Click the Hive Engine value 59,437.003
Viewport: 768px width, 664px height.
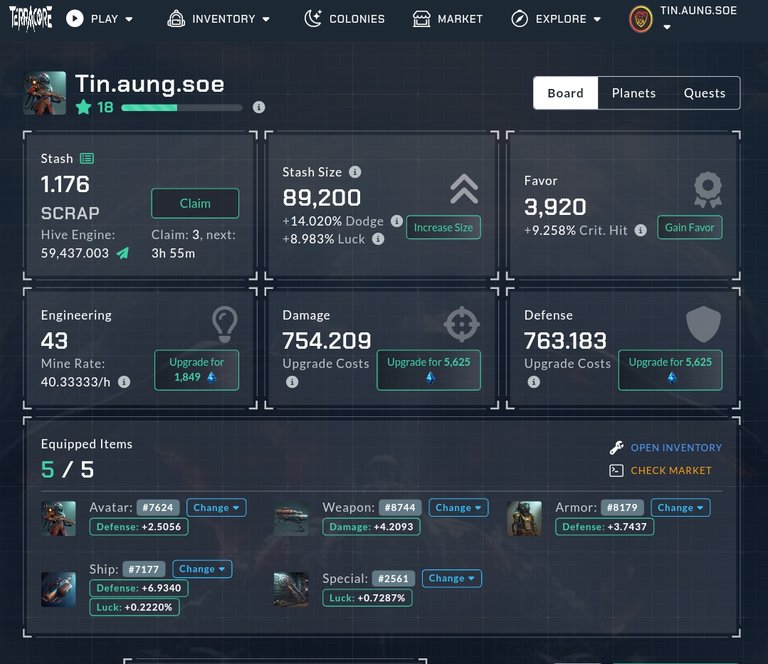(x=75, y=253)
